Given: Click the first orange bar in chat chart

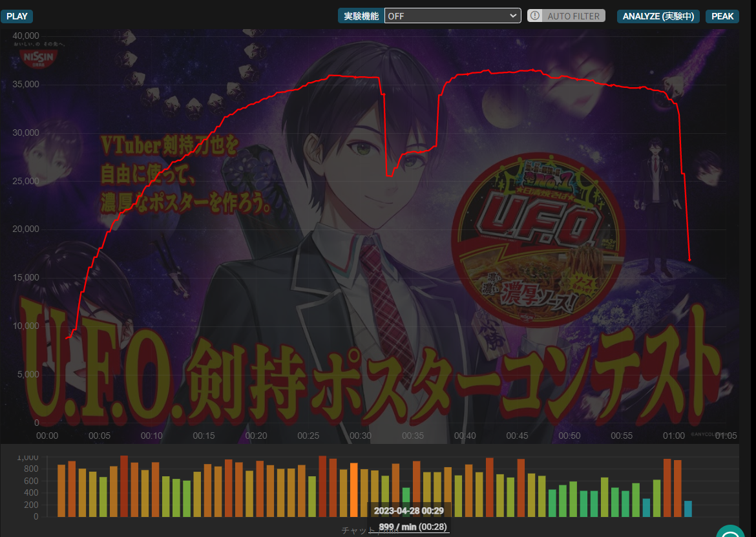Looking at the screenshot, I should tap(61, 490).
